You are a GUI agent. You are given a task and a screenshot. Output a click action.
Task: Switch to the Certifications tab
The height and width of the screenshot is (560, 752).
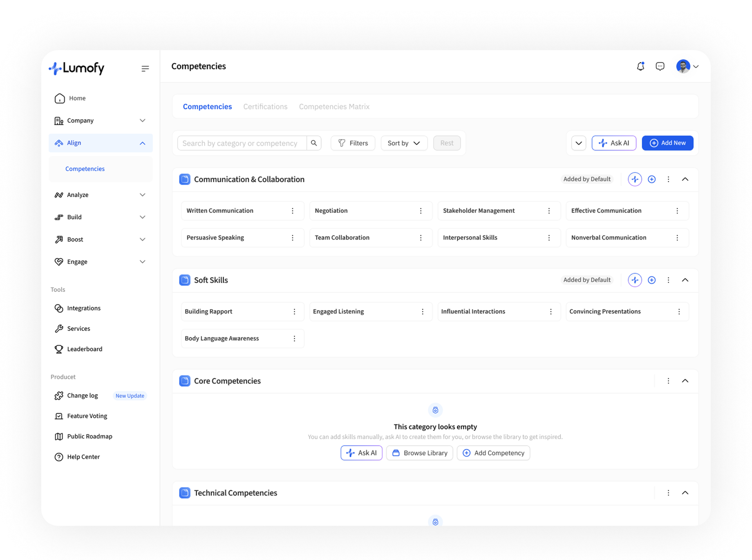pyautogui.click(x=265, y=107)
